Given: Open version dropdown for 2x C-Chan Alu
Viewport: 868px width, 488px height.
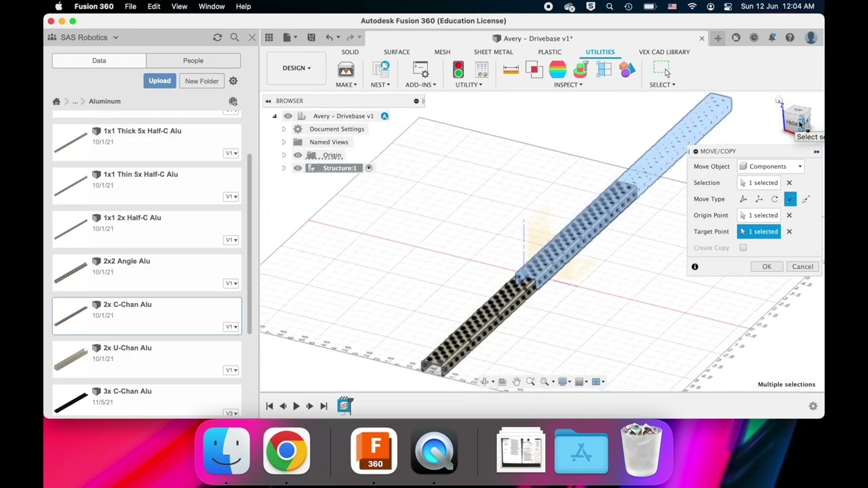Looking at the screenshot, I should [x=231, y=327].
